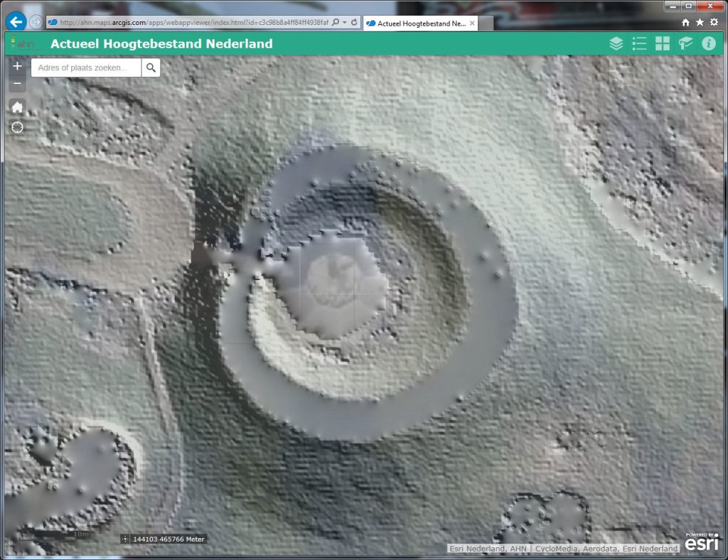Open the map legend panel
Viewport: 728px width, 560px height.
click(x=639, y=43)
